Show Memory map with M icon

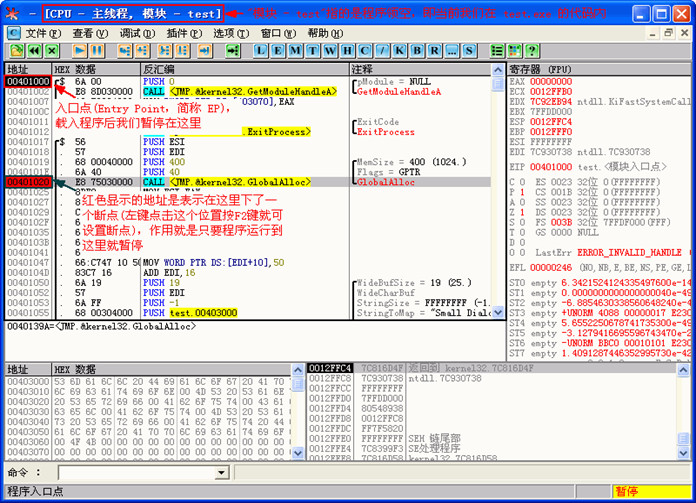click(x=295, y=51)
